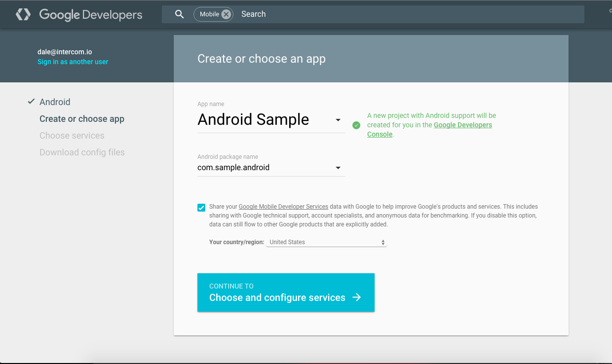Open the App name dropdown arrow
The width and height of the screenshot is (612, 364).
[x=338, y=120]
